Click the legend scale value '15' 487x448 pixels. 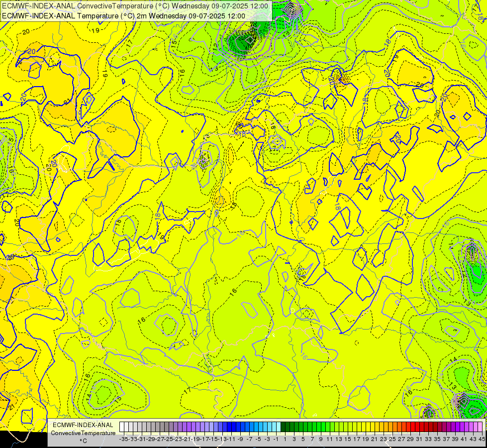pyautogui.click(x=348, y=439)
